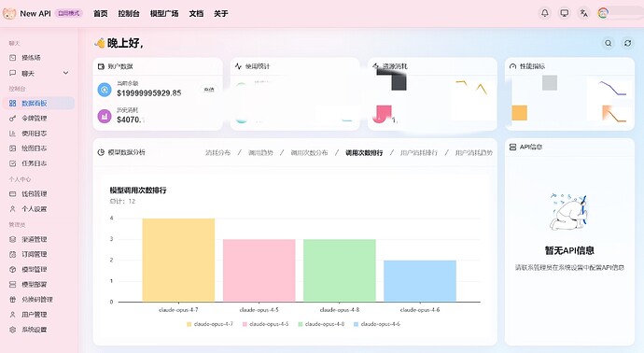Viewport: 644px width, 353px height.
Task: Toggle claude-opus-4-7 legend swatch
Action: (189, 324)
